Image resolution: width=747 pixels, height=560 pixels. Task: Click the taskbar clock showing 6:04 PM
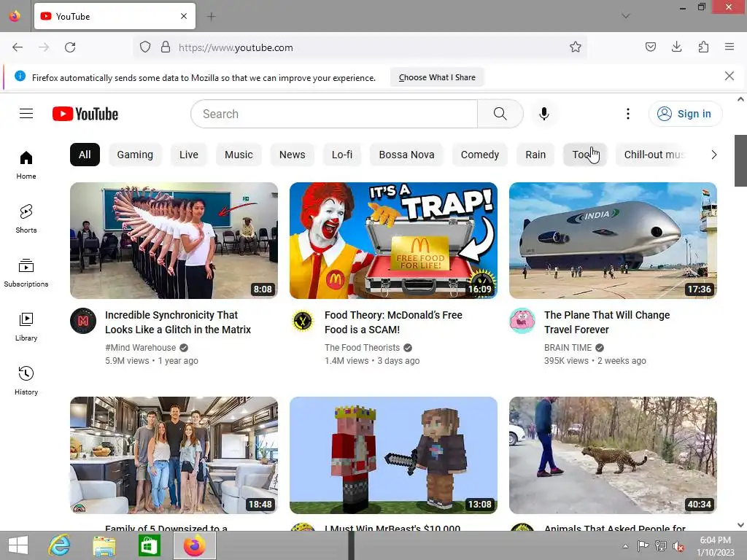[715, 545]
